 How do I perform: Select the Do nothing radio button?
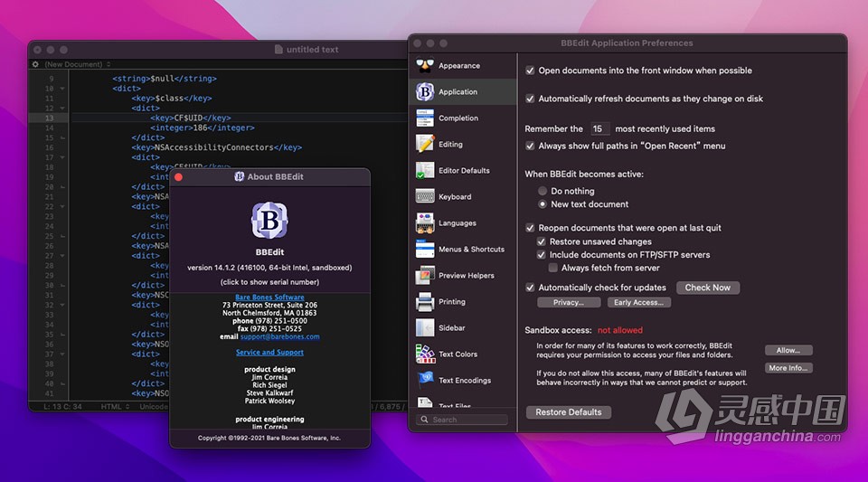tap(542, 191)
